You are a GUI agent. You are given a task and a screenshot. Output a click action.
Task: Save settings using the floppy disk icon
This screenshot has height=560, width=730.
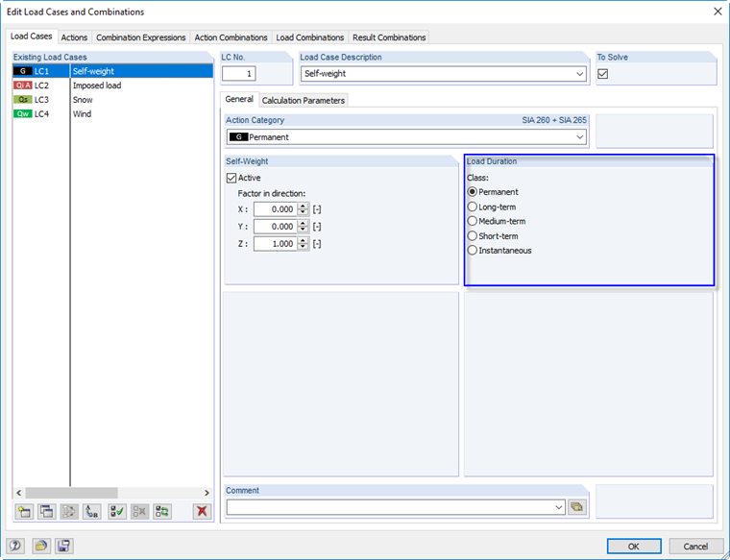tap(63, 546)
